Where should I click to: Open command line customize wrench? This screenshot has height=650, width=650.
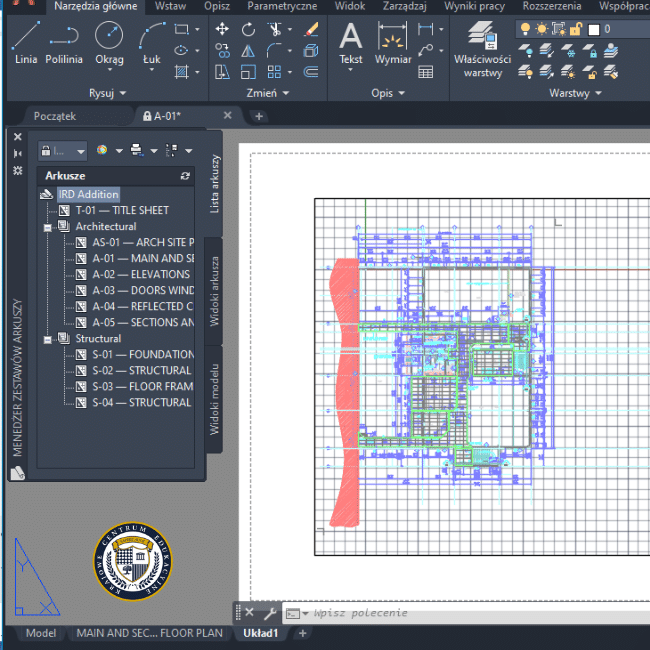(270, 613)
